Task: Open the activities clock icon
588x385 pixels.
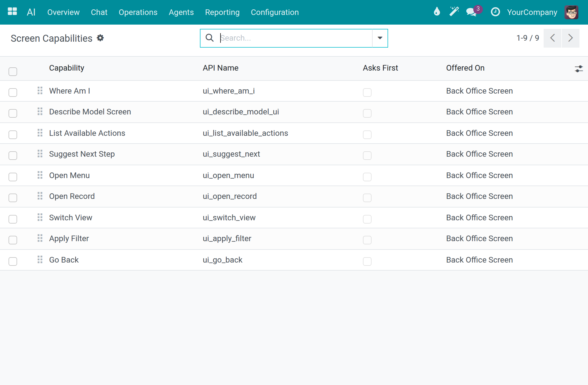Action: click(x=495, y=12)
